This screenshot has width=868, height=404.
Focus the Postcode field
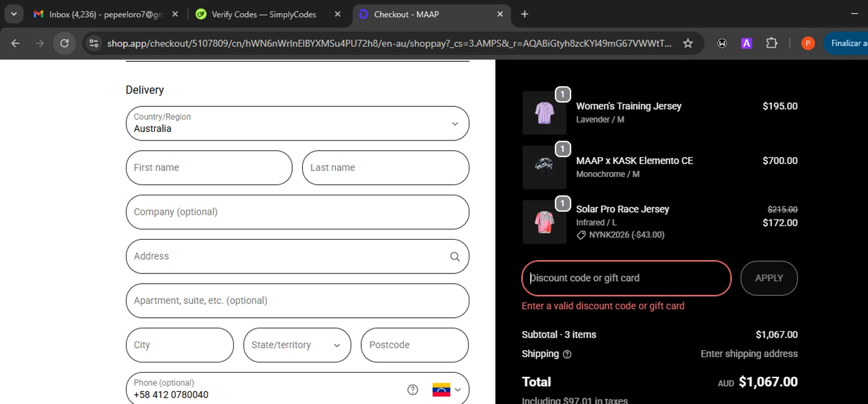tap(415, 345)
